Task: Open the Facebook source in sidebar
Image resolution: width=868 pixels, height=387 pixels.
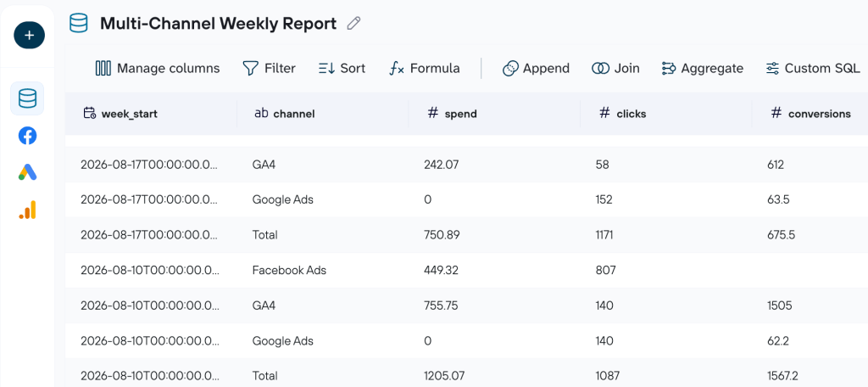Action: (27, 136)
